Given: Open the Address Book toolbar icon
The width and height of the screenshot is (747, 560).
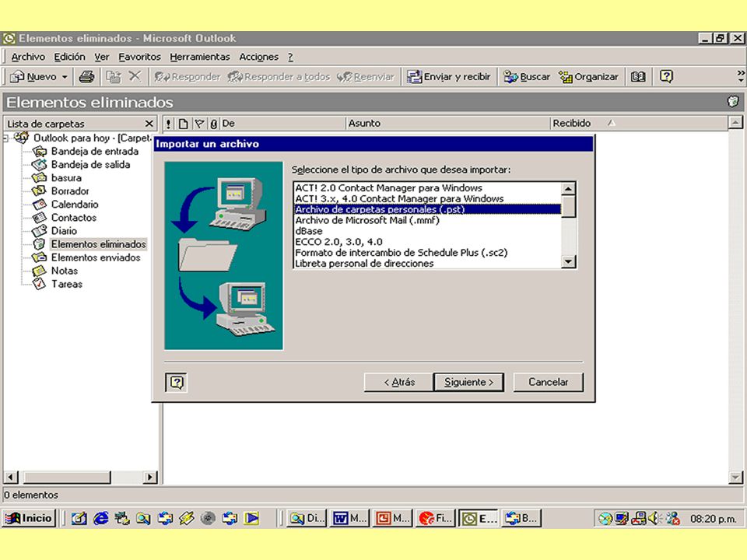Looking at the screenshot, I should [638, 77].
